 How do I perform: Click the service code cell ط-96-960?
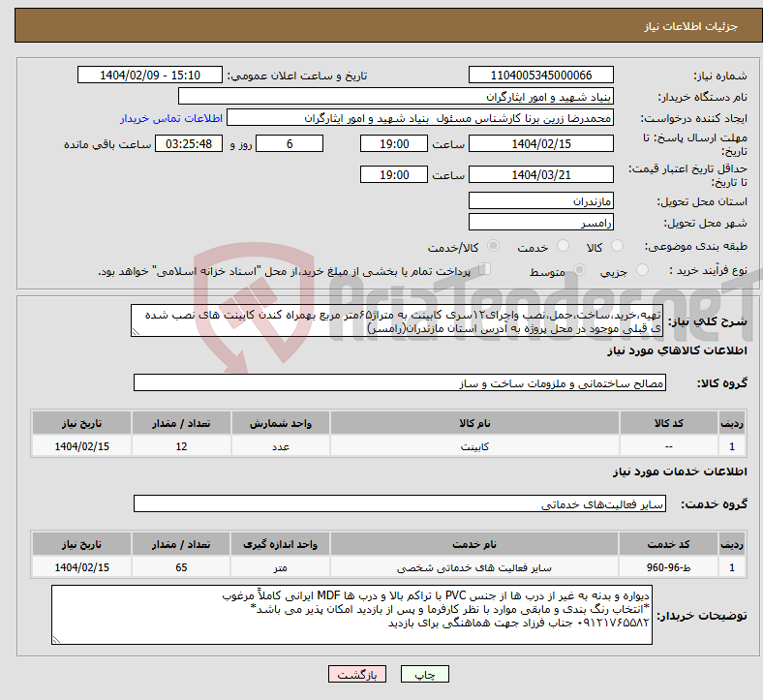(669, 567)
